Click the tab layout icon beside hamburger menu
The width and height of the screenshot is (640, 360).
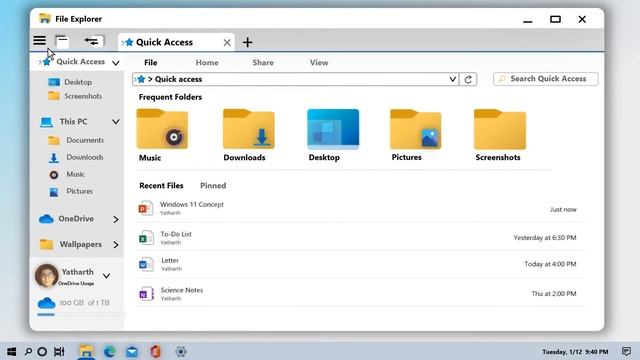tap(62, 42)
